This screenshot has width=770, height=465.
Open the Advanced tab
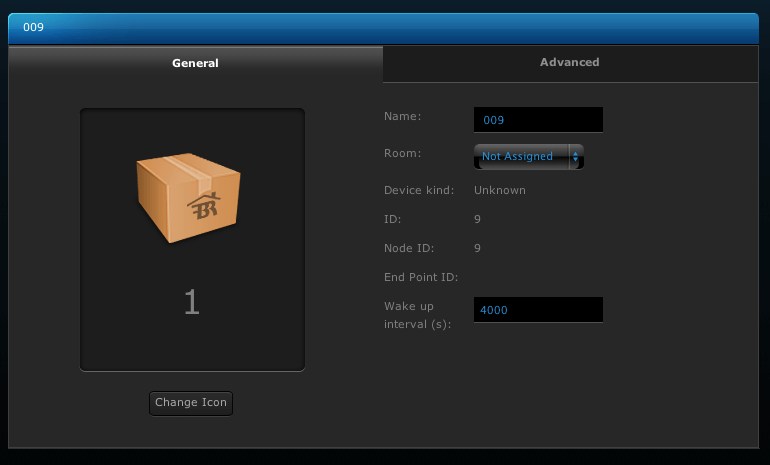tap(570, 62)
